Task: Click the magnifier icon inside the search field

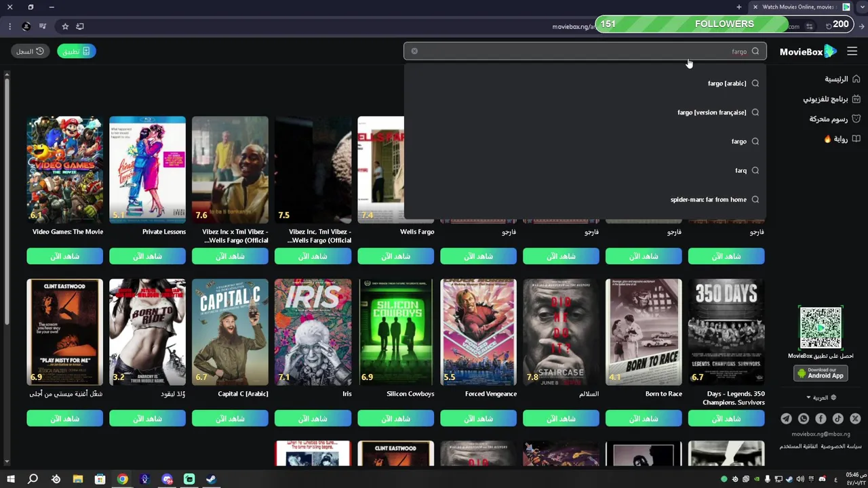Action: click(755, 52)
